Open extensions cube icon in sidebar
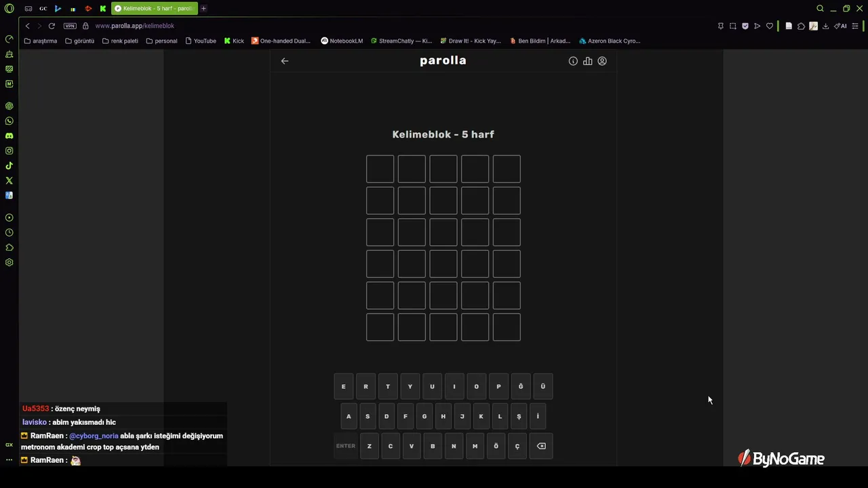Viewport: 868px width, 488px height. (9, 247)
